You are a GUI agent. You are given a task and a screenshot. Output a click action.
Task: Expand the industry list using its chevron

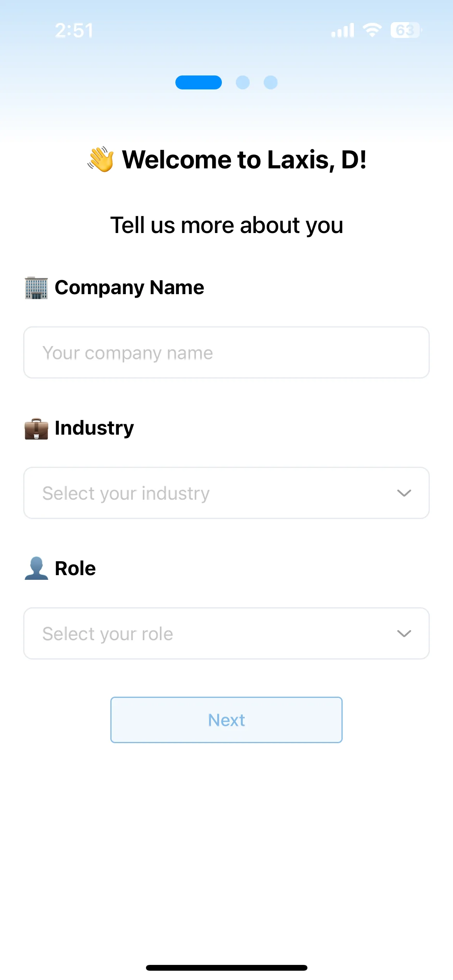[x=404, y=493]
